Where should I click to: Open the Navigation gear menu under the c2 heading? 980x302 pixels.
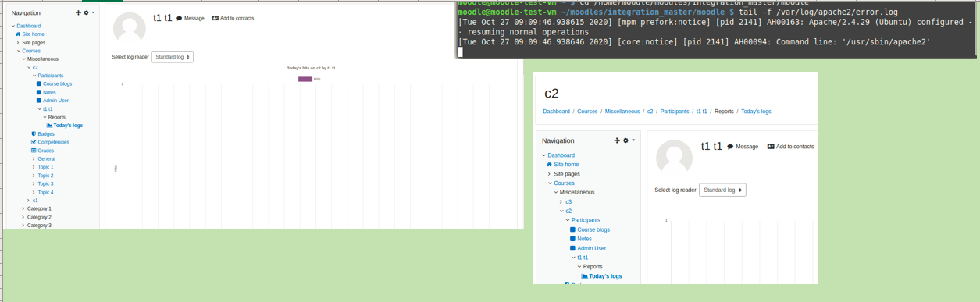click(628, 140)
